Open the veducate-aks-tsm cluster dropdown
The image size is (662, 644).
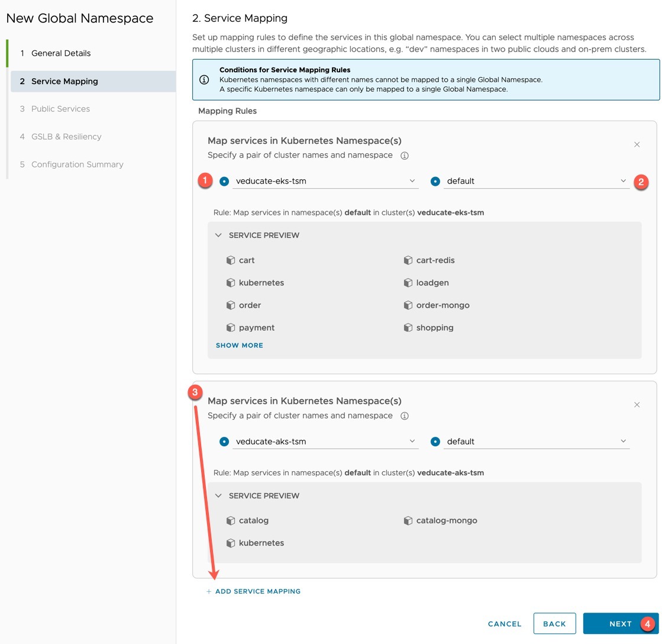[325, 442]
